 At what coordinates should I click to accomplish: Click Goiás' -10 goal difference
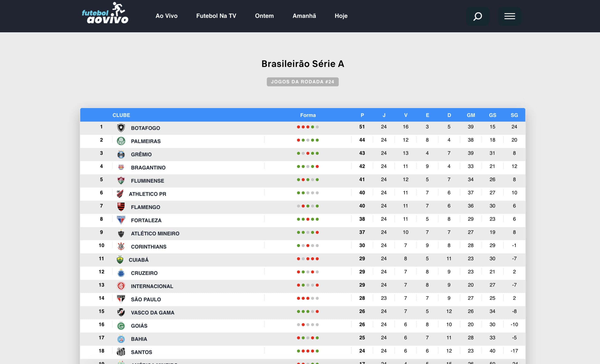pos(514,324)
